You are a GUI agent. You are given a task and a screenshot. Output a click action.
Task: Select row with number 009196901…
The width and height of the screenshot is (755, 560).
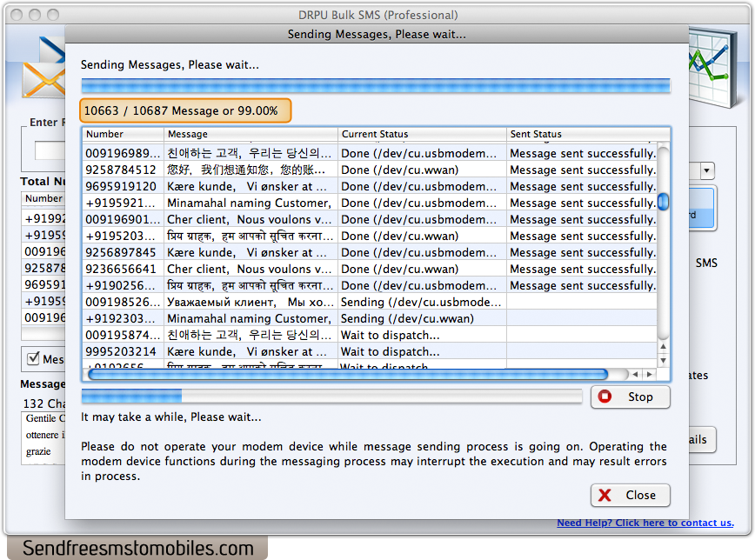[370, 220]
